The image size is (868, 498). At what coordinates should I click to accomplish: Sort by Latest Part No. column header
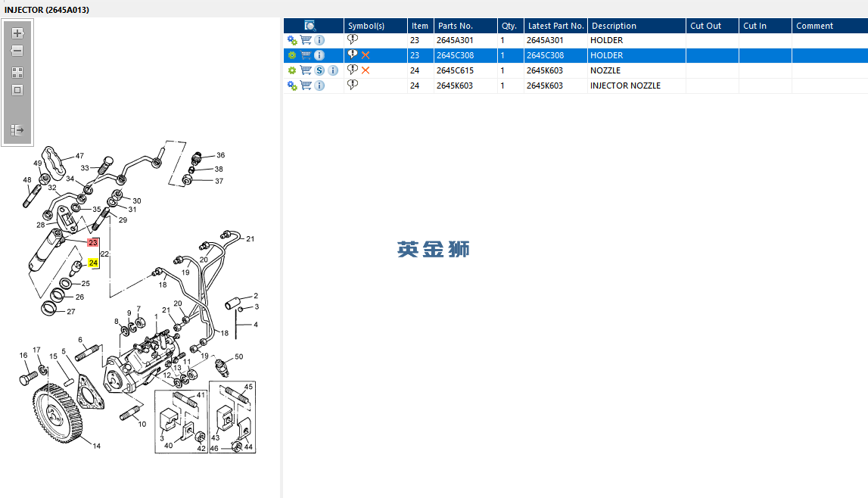[x=555, y=26]
